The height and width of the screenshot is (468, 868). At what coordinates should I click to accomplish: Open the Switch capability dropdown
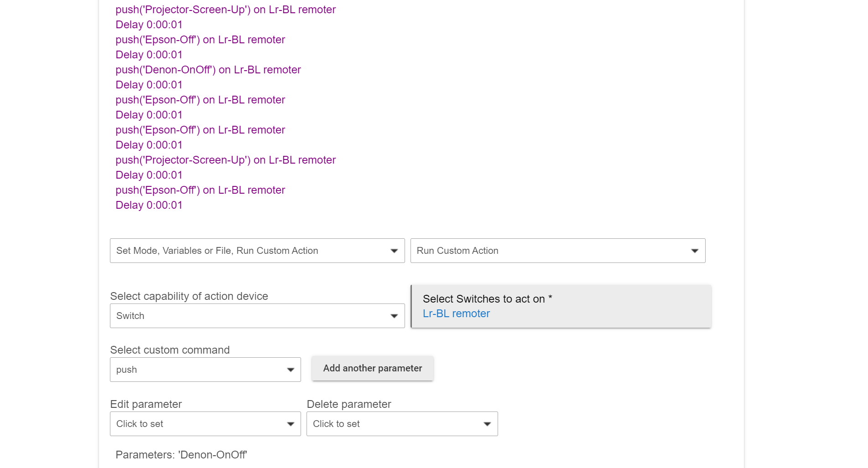click(257, 316)
